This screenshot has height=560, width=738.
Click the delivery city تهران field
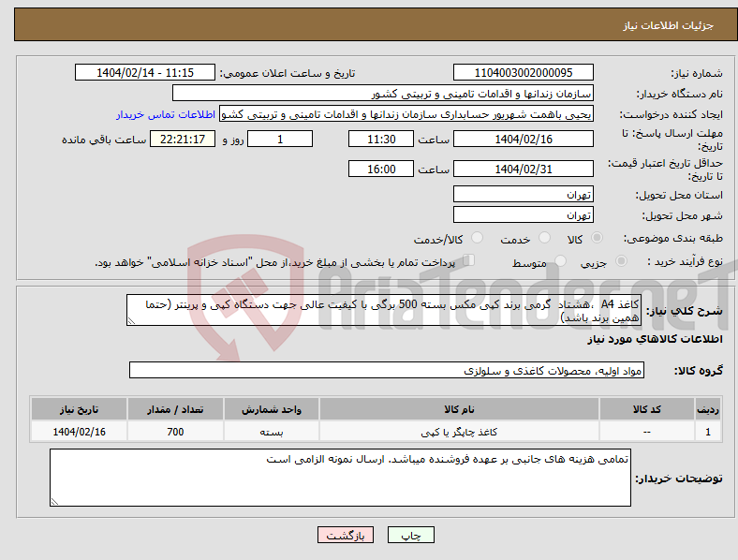click(523, 214)
